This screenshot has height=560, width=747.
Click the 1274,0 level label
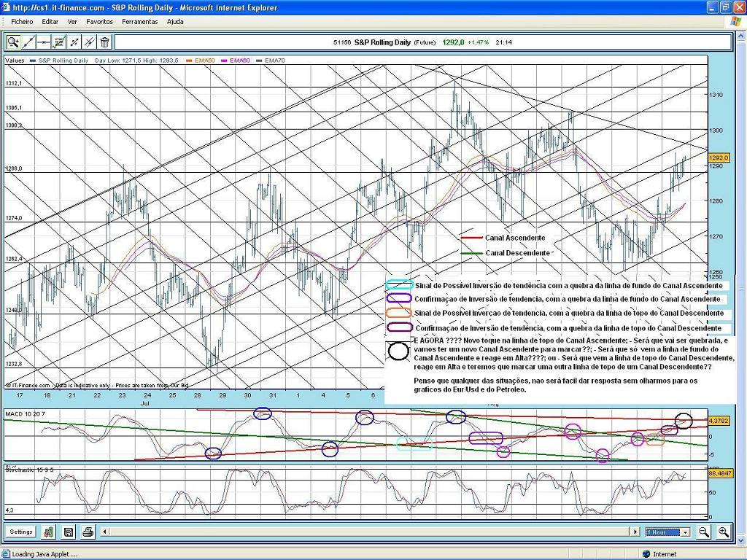pos(14,218)
